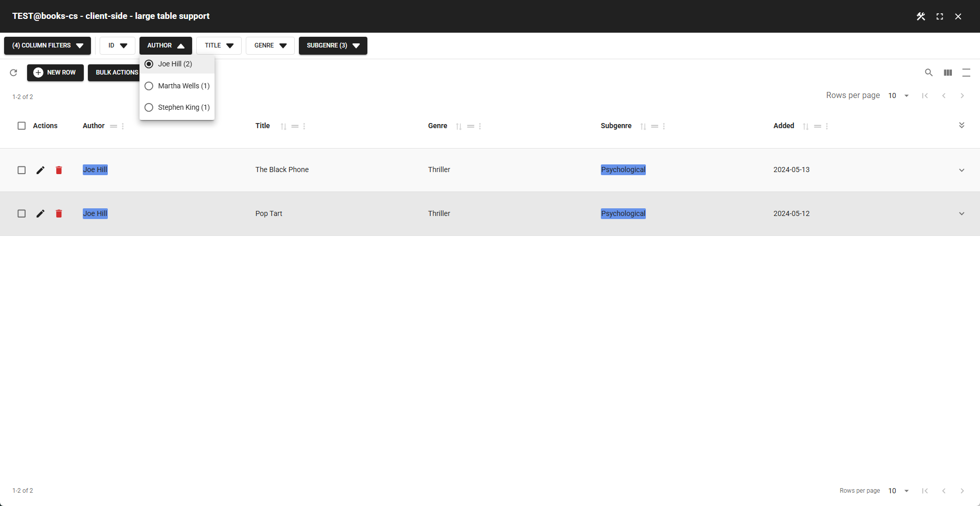Go to first page in top pagination
980x506 pixels.
(925, 95)
